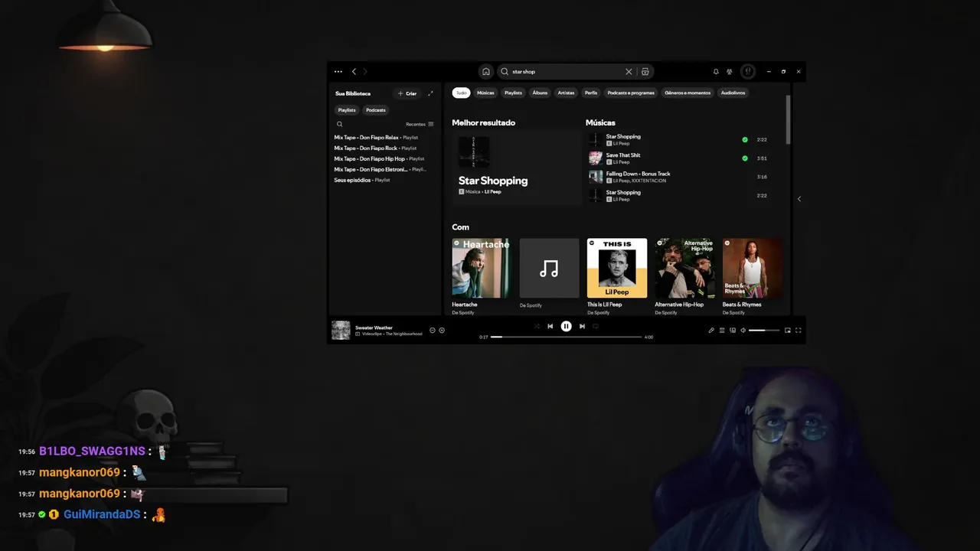Click the magnifier icon in search bar
Screen dimensions: 980x551
tap(505, 71)
